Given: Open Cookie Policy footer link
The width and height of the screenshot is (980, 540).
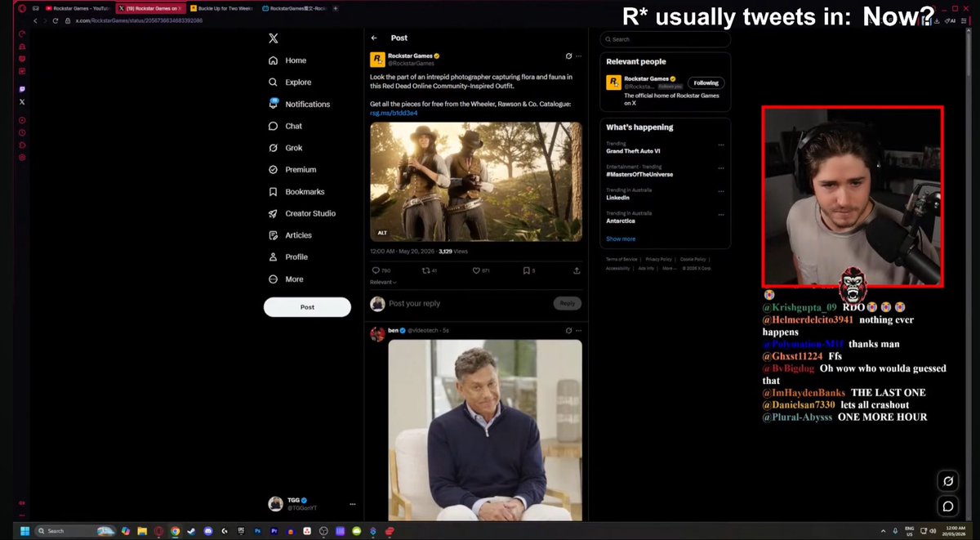Looking at the screenshot, I should pyautogui.click(x=693, y=259).
